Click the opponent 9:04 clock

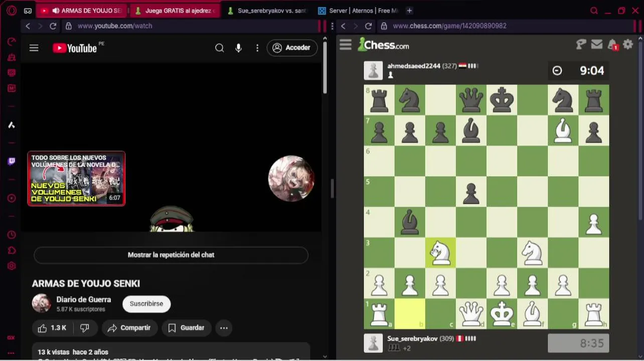point(578,71)
